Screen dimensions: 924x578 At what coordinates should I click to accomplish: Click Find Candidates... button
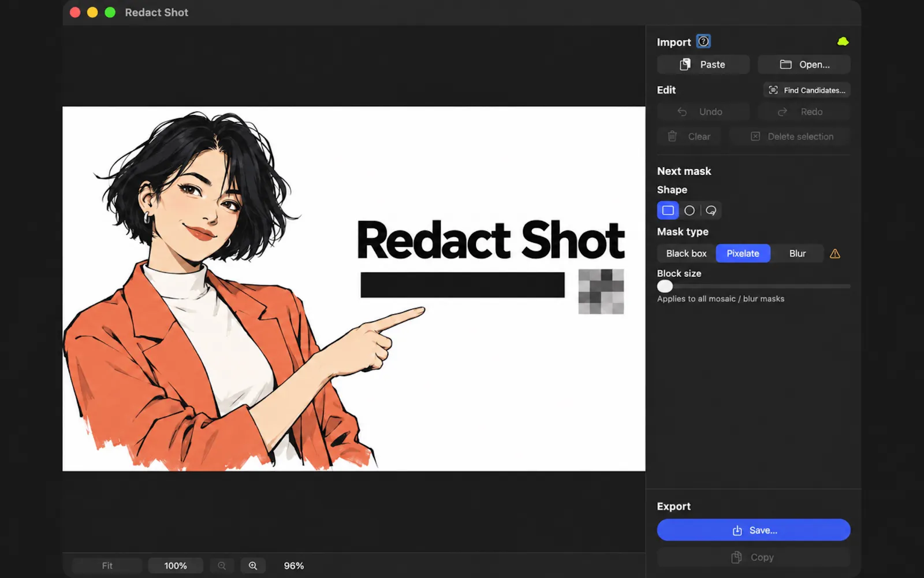click(x=807, y=90)
